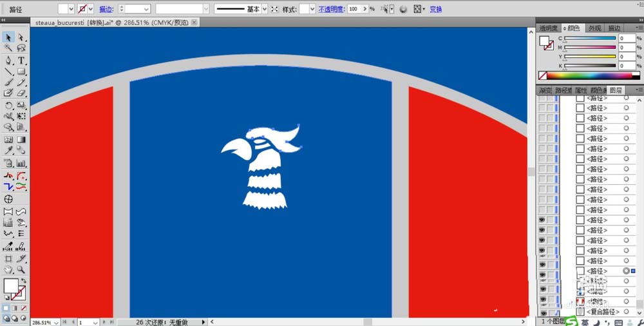This screenshot has height=326, width=644.
Task: Select the Column Graph tool
Action: click(x=21, y=163)
